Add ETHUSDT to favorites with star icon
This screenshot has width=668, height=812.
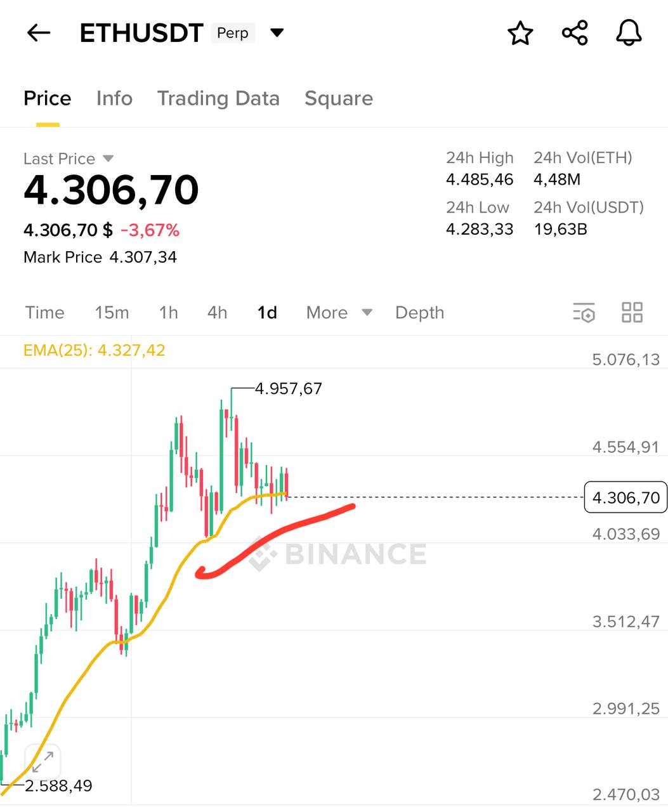click(520, 33)
